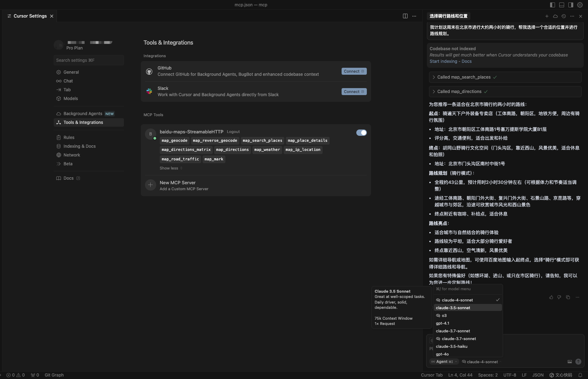The width and height of the screenshot is (588, 379).
Task: Open the Agent mode dropdown
Action: [444, 362]
